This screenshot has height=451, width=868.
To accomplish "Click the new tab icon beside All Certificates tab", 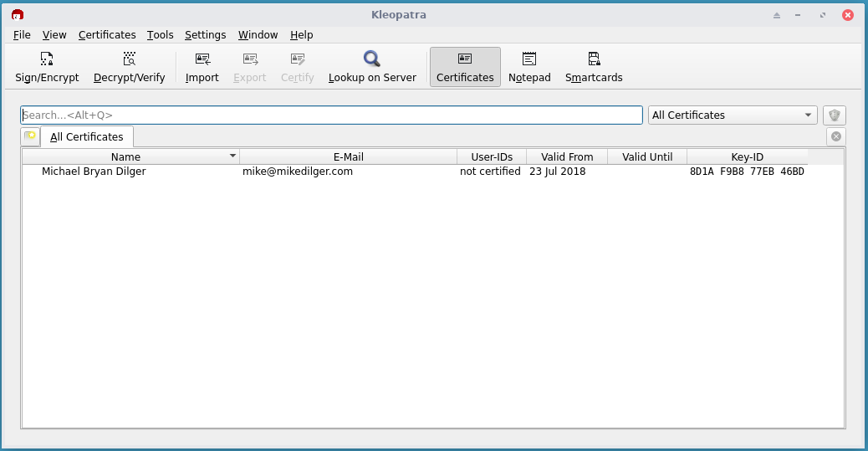I will (x=30, y=136).
